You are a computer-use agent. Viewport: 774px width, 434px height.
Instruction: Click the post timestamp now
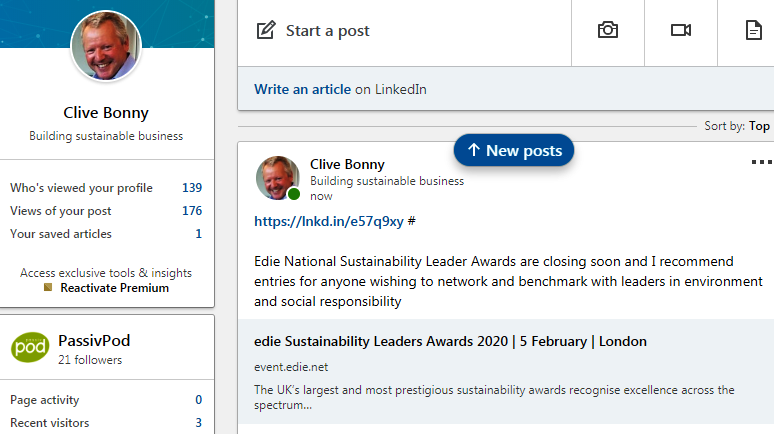[321, 196]
